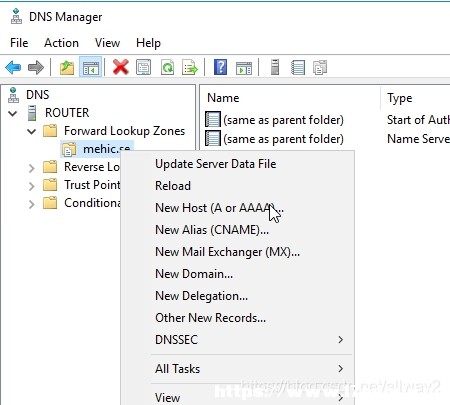
Task: Click the DNSSEC context menu entry
Action: coord(176,340)
